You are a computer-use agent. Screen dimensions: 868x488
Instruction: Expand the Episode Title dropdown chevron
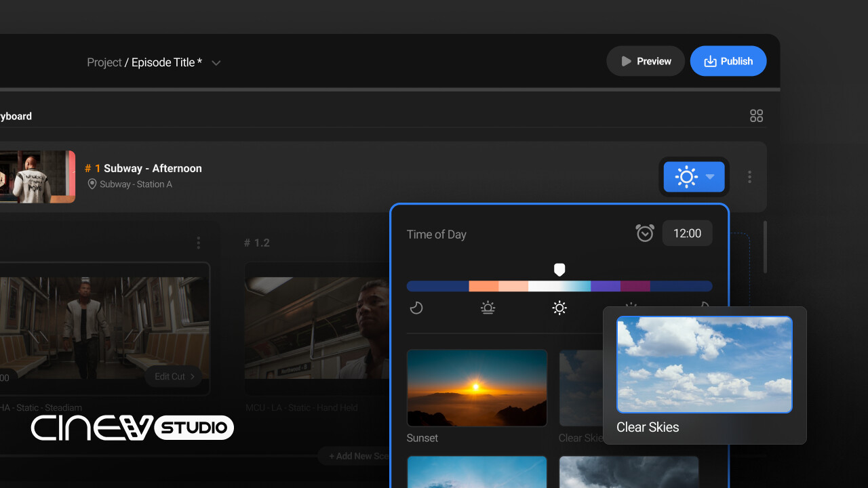(x=216, y=62)
